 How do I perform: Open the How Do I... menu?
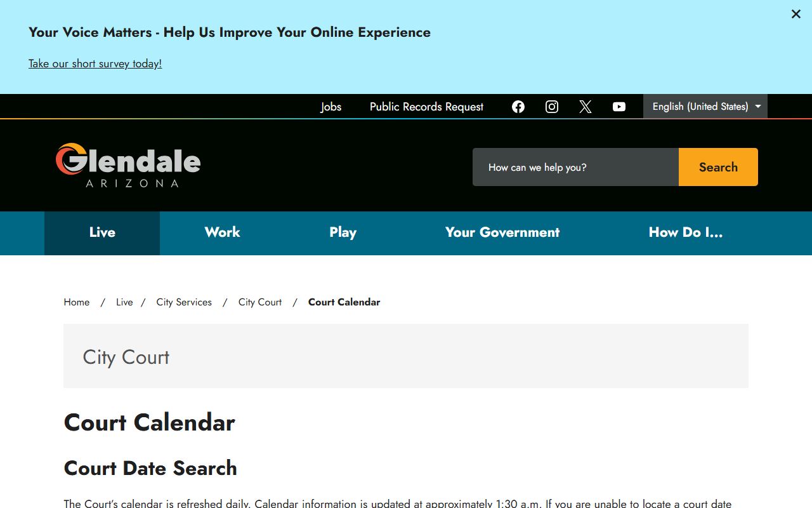click(x=685, y=232)
